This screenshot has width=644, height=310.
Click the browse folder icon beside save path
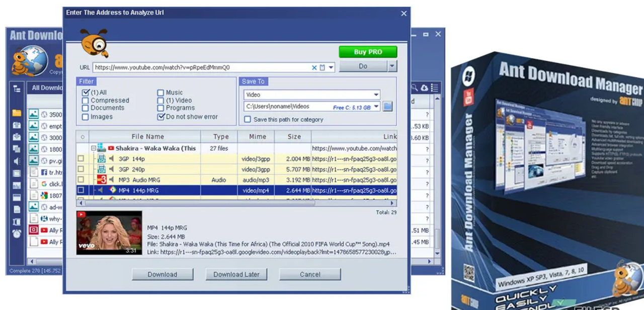[387, 107]
